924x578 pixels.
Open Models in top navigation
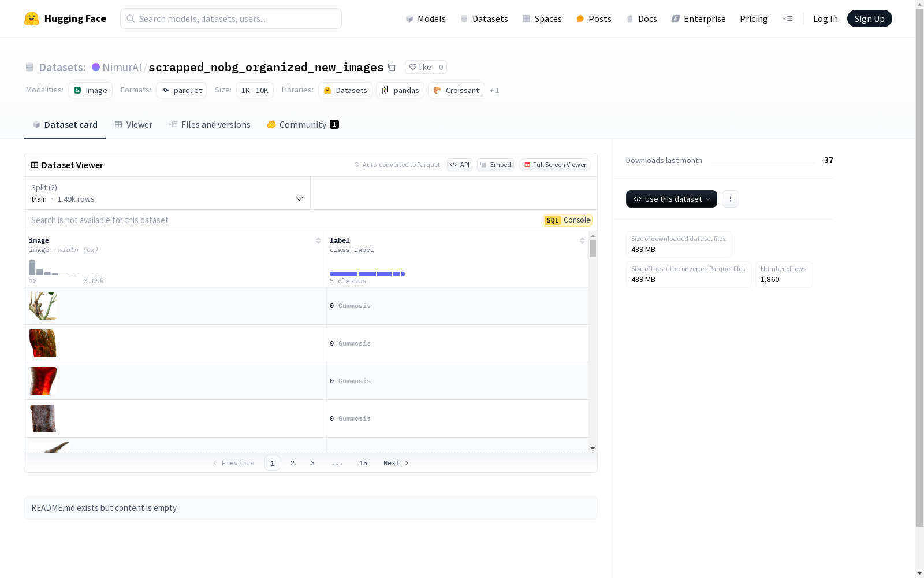pos(426,18)
